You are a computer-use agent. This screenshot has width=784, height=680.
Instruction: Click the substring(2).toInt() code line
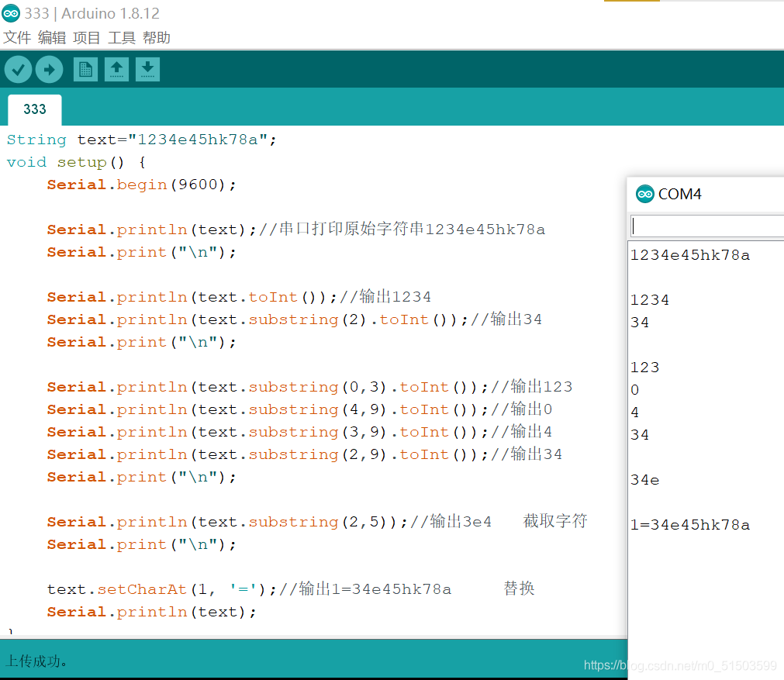coord(295,319)
